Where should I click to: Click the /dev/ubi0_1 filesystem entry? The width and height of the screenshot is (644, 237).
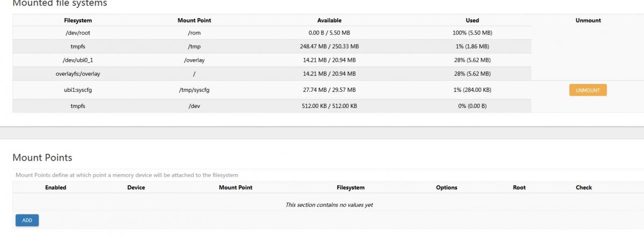(78, 60)
